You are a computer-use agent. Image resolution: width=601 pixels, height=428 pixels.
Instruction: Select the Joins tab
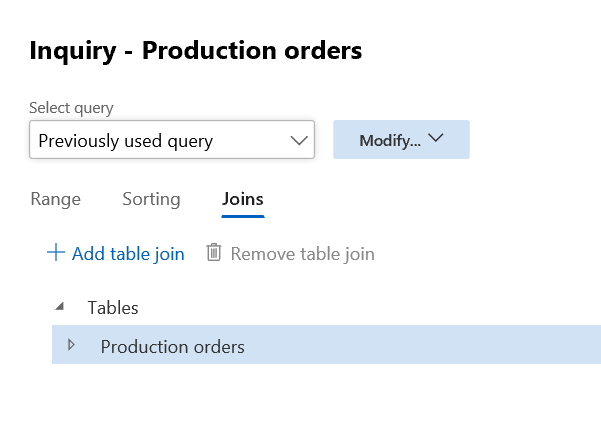[242, 199]
